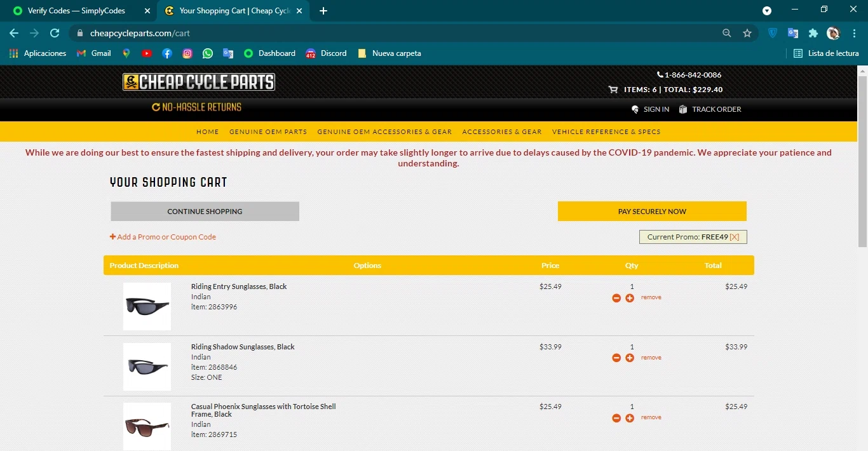This screenshot has height=451, width=868.
Task: Decrease quantity of Riding Shadow Sunglasses
Action: [x=616, y=358]
